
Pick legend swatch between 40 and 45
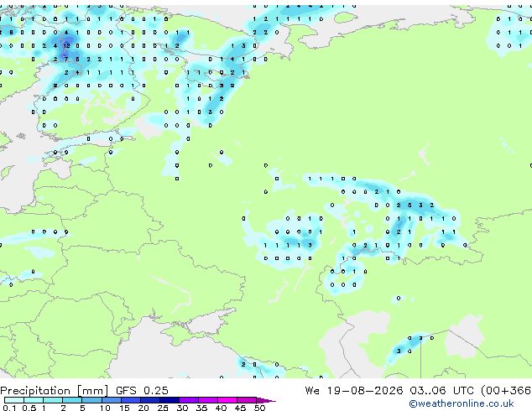[227, 400]
